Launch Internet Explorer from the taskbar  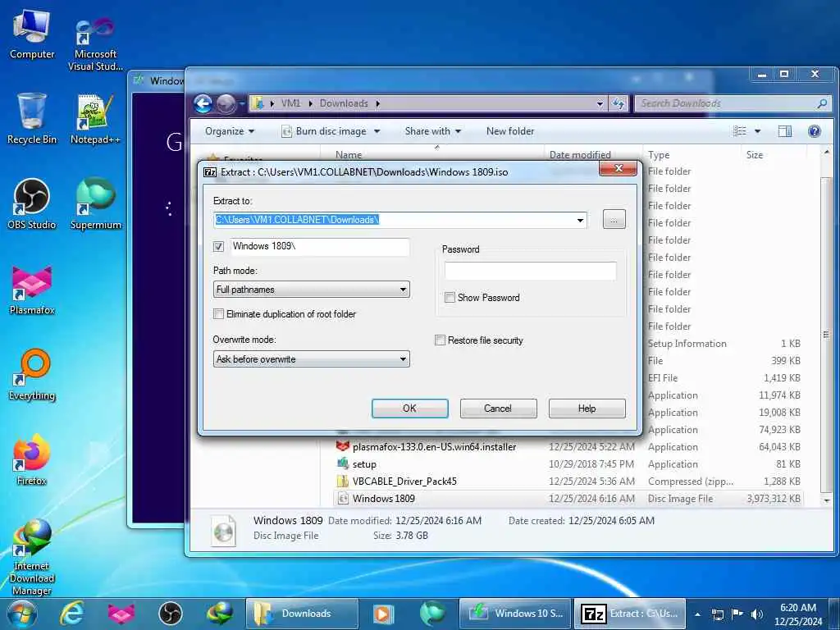click(x=71, y=614)
